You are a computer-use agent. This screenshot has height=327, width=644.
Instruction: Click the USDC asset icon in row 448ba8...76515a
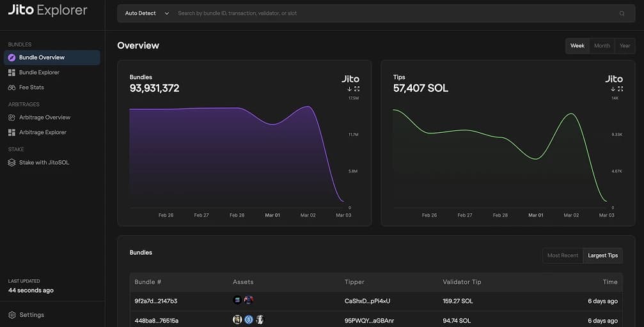click(x=249, y=319)
